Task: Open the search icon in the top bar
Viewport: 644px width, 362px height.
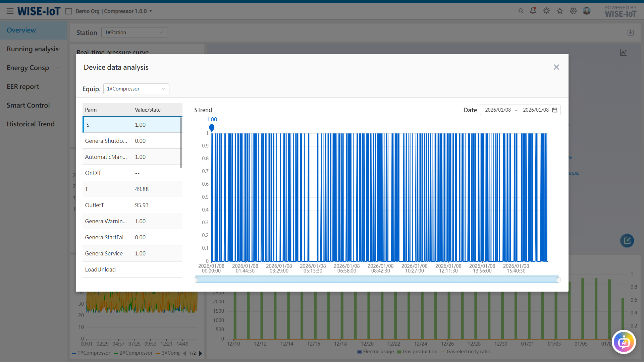Action: point(521,11)
